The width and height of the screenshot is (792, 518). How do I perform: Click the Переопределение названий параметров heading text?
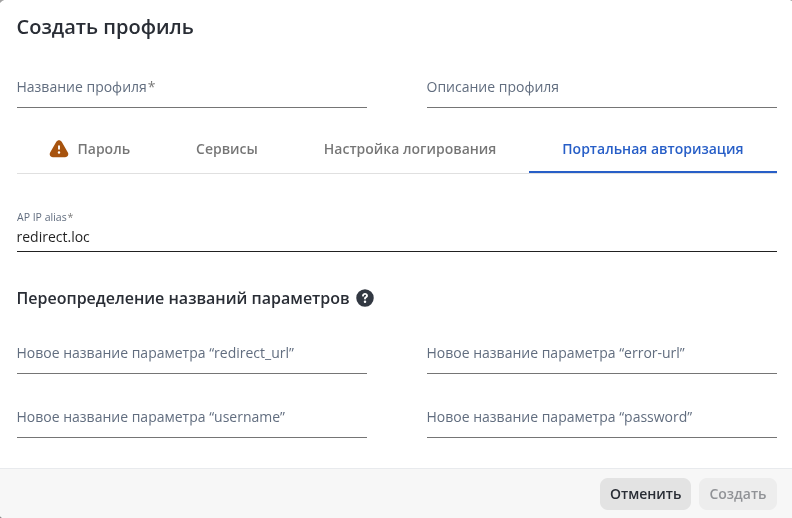click(183, 298)
